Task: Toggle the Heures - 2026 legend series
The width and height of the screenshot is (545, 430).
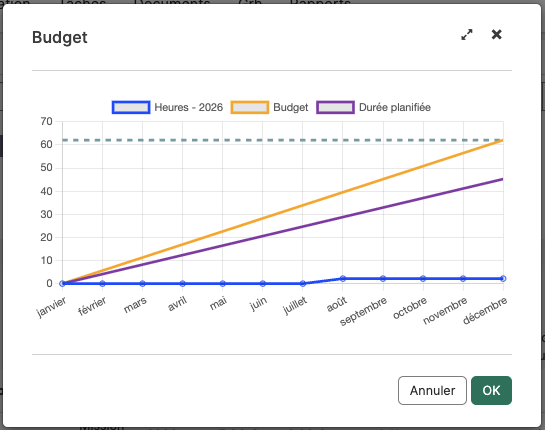Action: click(x=168, y=107)
